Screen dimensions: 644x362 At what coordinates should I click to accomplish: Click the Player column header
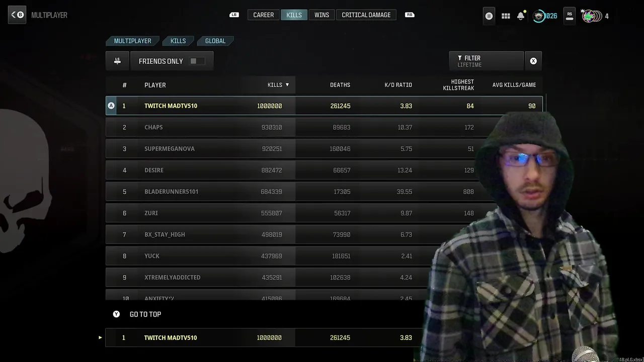click(x=155, y=85)
